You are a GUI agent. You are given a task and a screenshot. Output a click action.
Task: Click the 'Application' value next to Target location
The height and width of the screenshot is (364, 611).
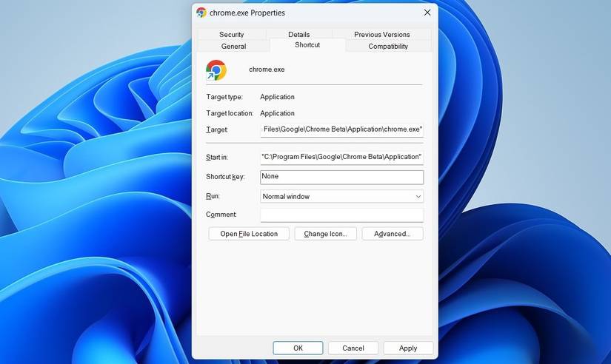tap(278, 113)
